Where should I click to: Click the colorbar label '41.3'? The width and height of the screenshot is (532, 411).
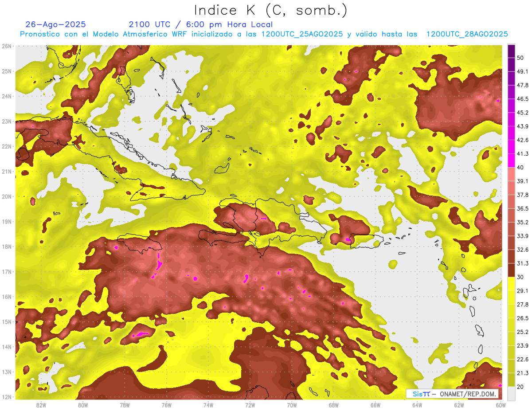pos(522,154)
